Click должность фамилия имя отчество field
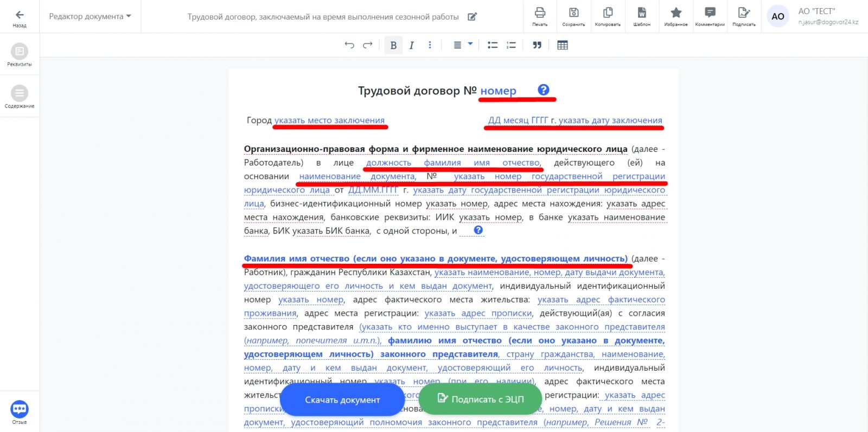Image resolution: width=868 pixels, height=432 pixels. (x=453, y=162)
